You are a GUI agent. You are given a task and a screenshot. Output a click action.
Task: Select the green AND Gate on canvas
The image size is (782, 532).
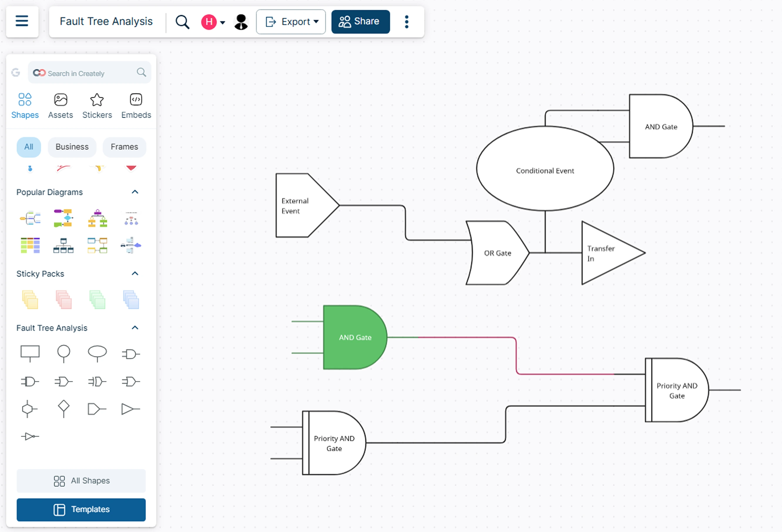click(x=355, y=337)
